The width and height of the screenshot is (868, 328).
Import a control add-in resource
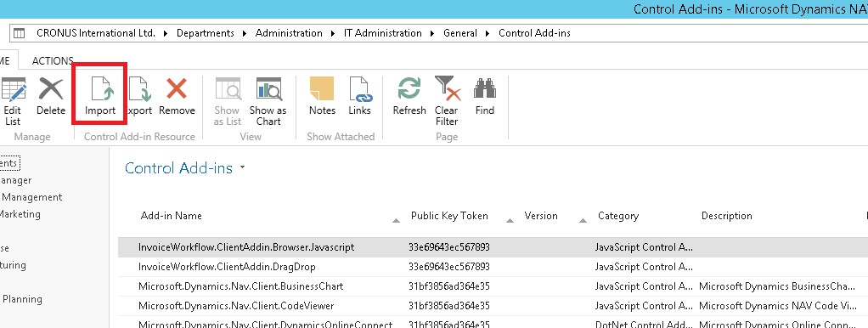coord(100,97)
